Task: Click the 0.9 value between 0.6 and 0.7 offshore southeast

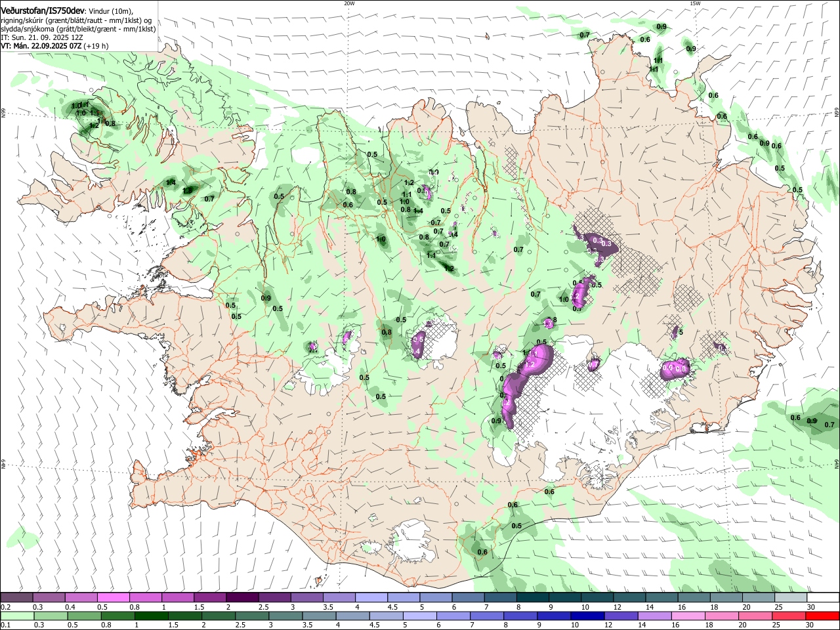Action: 812,421
